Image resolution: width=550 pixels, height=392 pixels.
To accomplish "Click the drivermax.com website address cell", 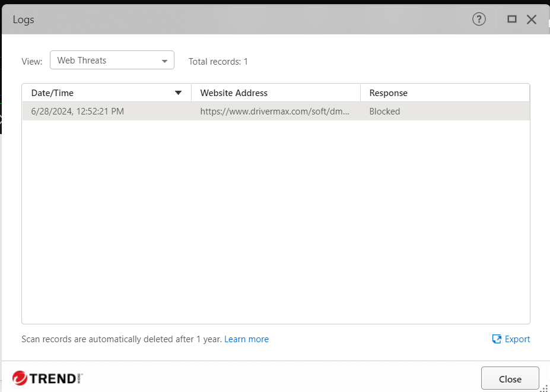I will tap(275, 111).
